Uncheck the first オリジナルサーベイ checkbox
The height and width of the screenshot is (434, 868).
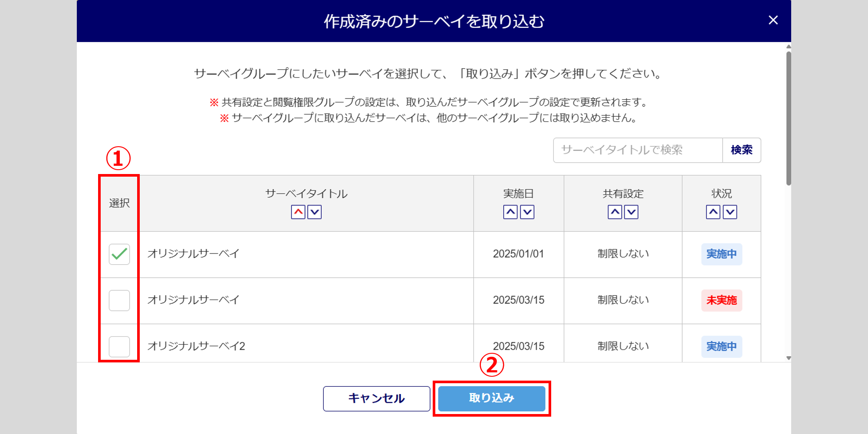pos(119,254)
